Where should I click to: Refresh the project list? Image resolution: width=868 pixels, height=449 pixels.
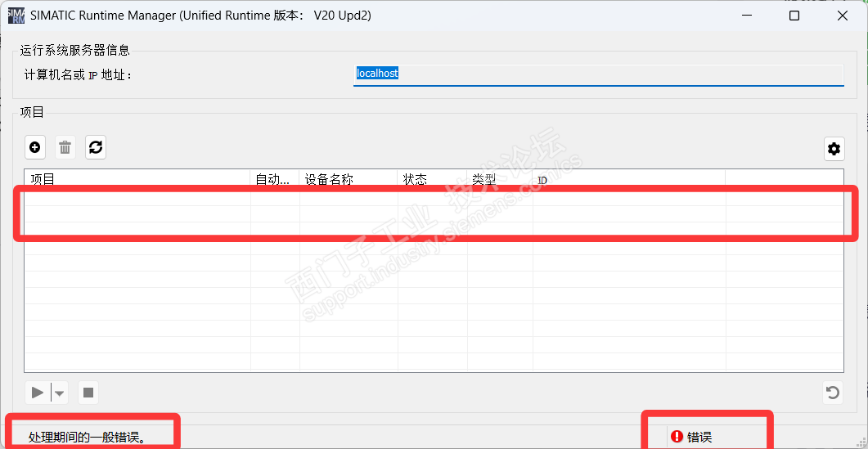(96, 147)
